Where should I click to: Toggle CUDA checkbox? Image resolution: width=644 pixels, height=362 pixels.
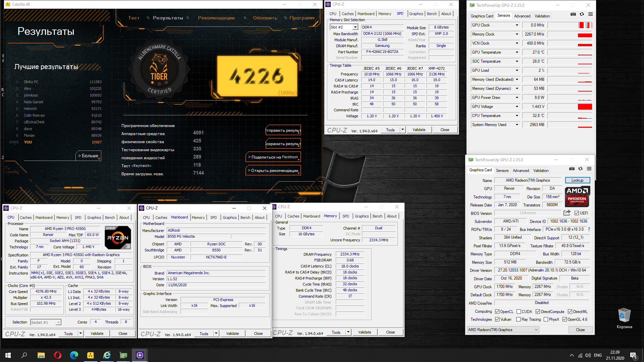point(519,311)
